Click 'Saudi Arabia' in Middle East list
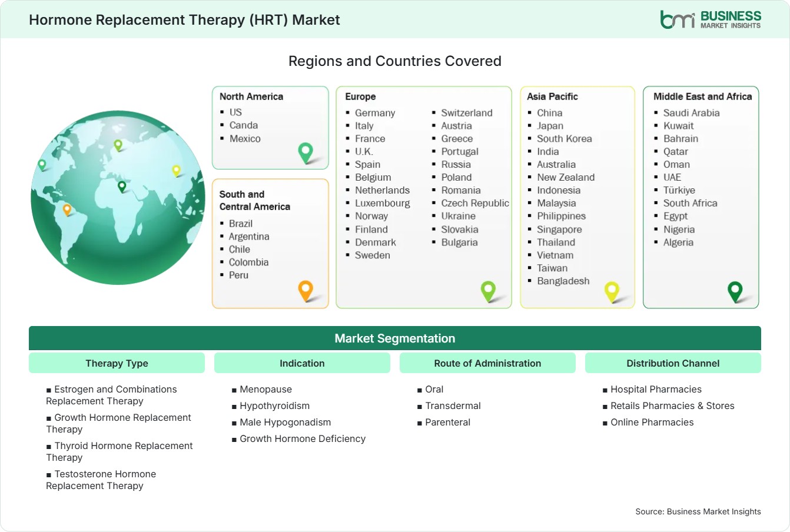Viewport: 790px width, 532px height. [692, 113]
